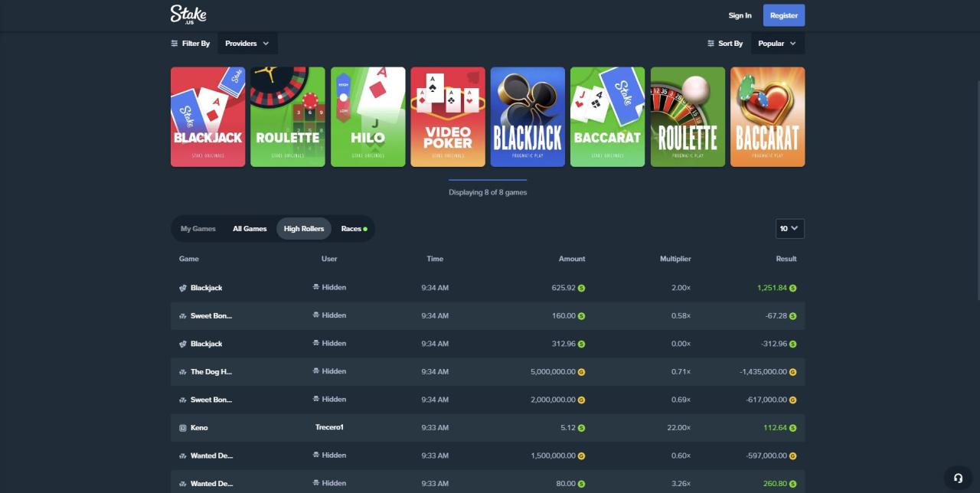Click the Keno game icon in Trecero1's row

[x=181, y=427]
